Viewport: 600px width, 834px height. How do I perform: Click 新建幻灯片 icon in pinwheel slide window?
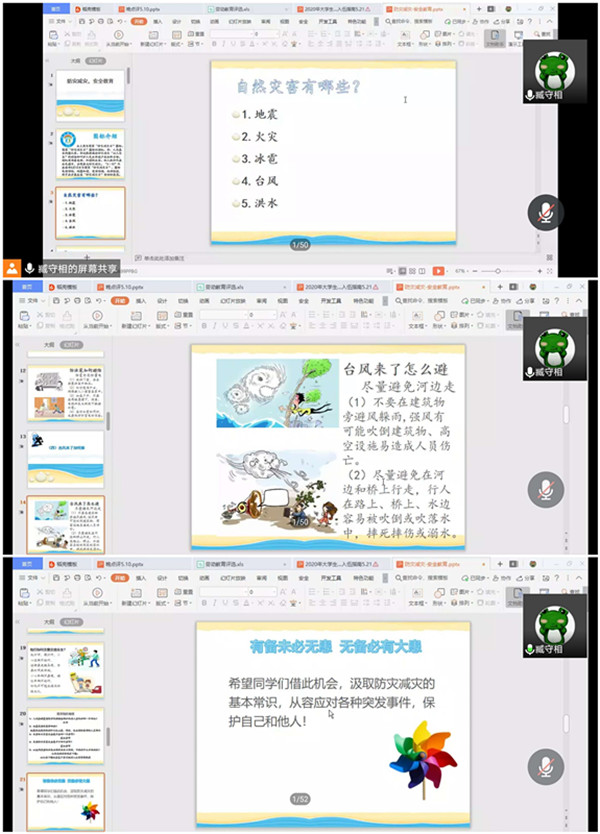[x=136, y=593]
